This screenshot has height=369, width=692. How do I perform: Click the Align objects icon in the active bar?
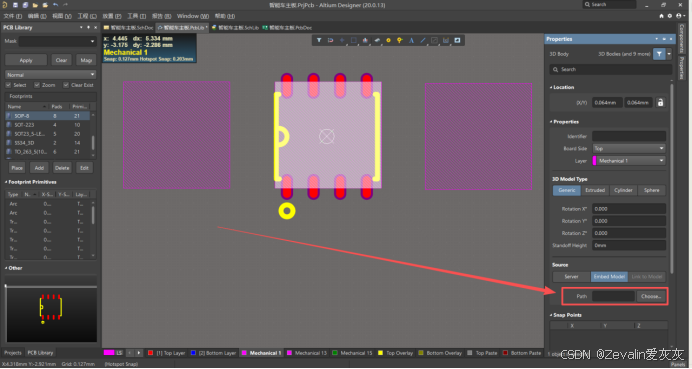tap(365, 40)
